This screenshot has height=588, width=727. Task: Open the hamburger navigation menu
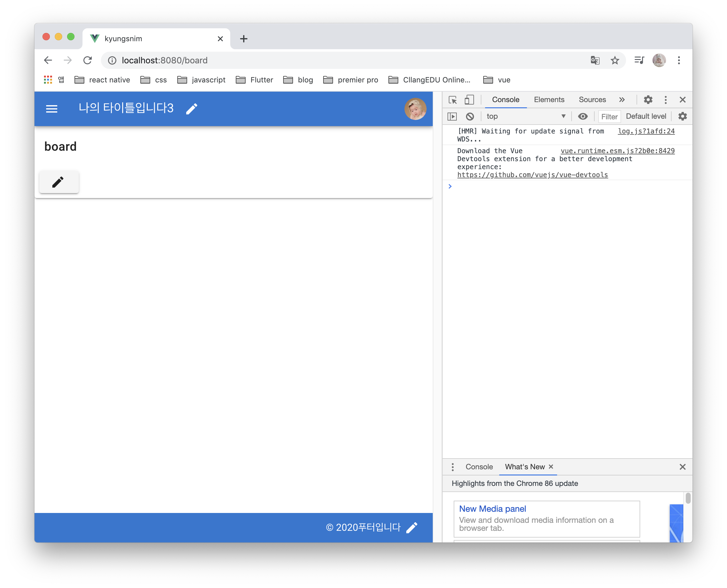(x=51, y=109)
